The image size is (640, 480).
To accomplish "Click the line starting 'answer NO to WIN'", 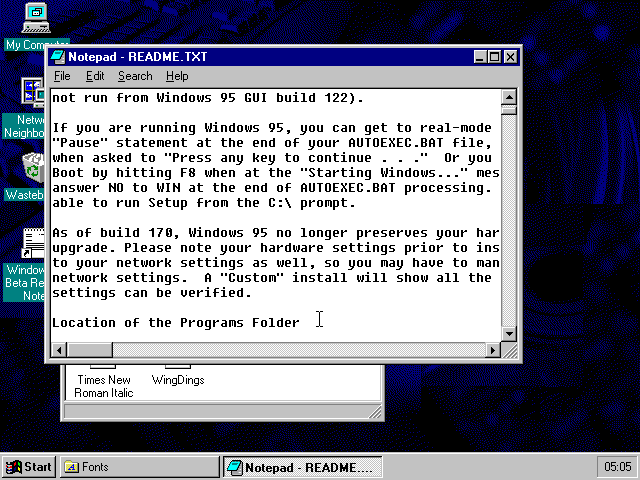I will tap(272, 188).
